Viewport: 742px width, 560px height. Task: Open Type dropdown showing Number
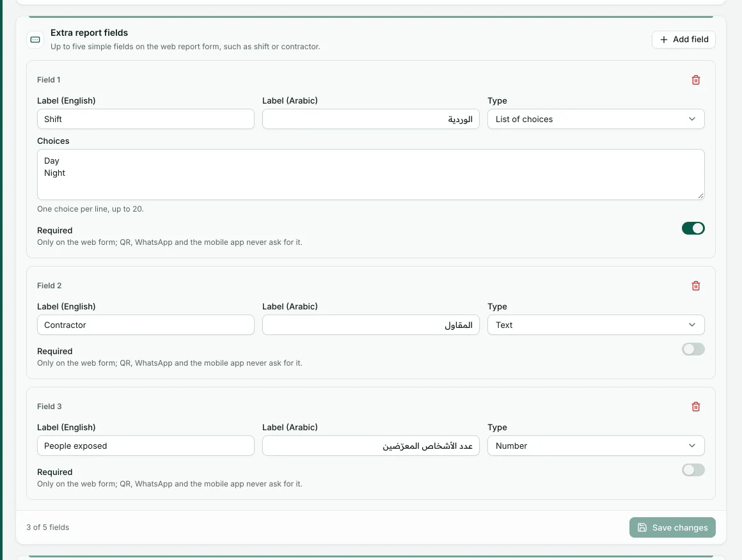click(596, 446)
